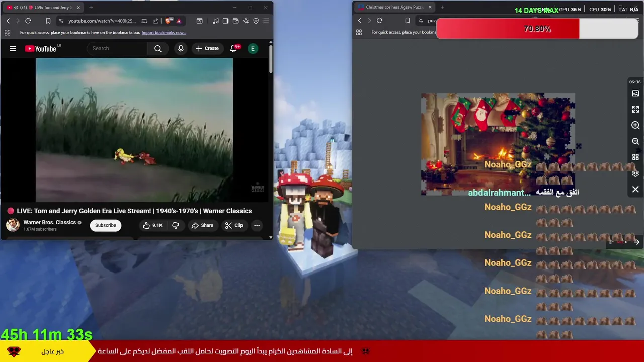This screenshot has height=362, width=644.
Task: Open the browser hamburger menu in the YouTube window
Action: pyautogui.click(x=266, y=21)
